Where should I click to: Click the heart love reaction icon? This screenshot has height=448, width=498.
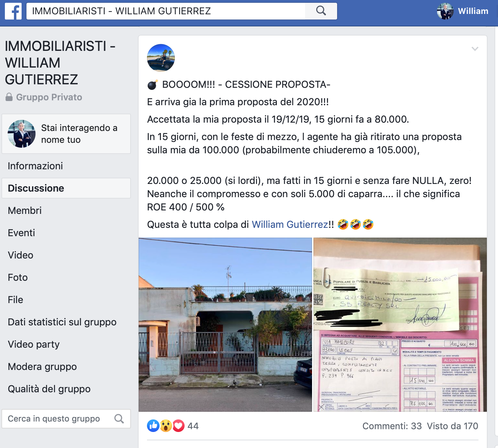178,426
